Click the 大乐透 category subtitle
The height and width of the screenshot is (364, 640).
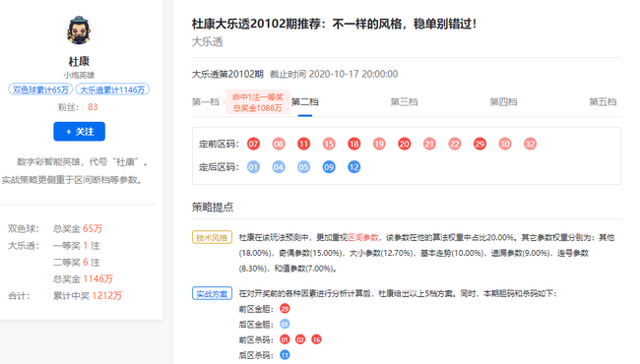pyautogui.click(x=208, y=42)
